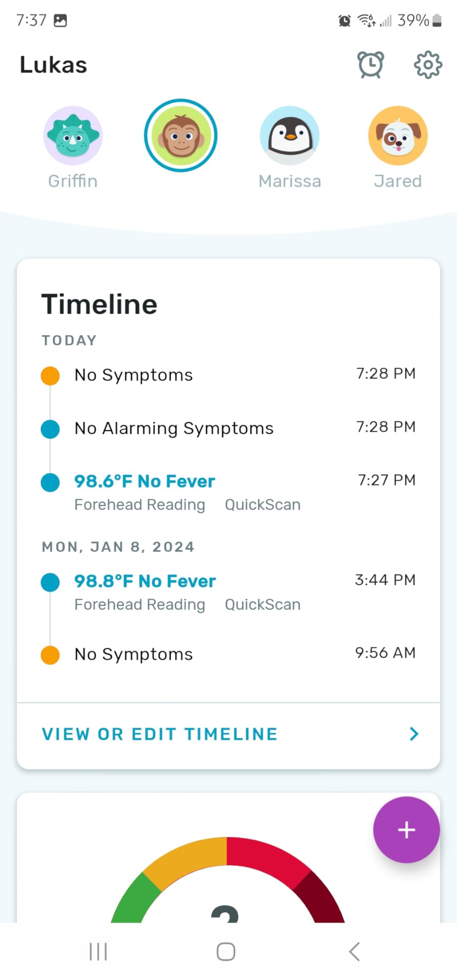Select No Alarming Symptoms timeline entry
This screenshot has width=457, height=980.
tap(174, 428)
